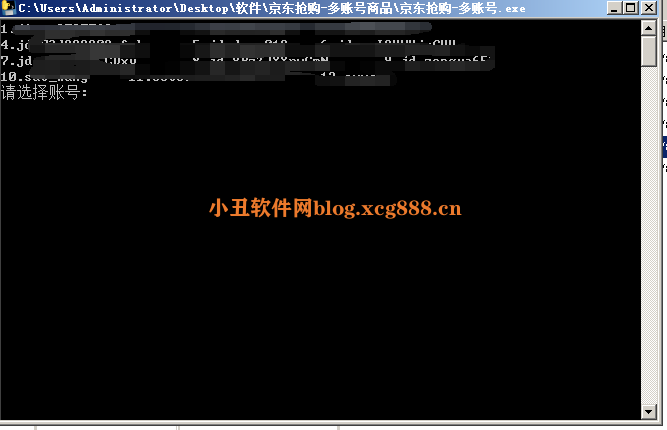The image size is (667, 430).
Task: Click the scrollbar down arrow
Action: pyautogui.click(x=648, y=411)
